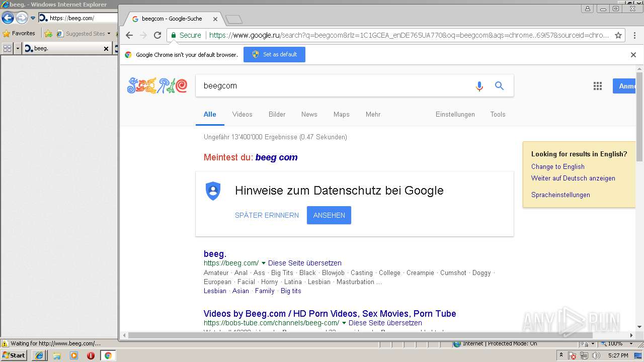This screenshot has height=362, width=644.
Task: Open the search Tools option
Action: [x=498, y=115]
